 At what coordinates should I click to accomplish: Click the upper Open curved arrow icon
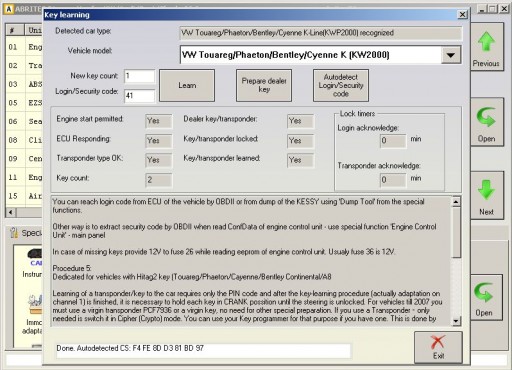tap(486, 117)
